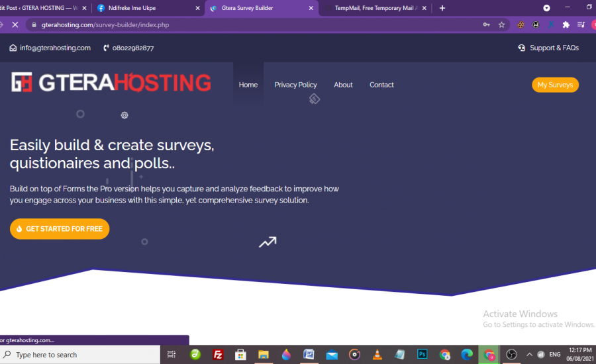596x364 pixels.
Task: Click the 08022982877 phone number
Action: tap(129, 48)
